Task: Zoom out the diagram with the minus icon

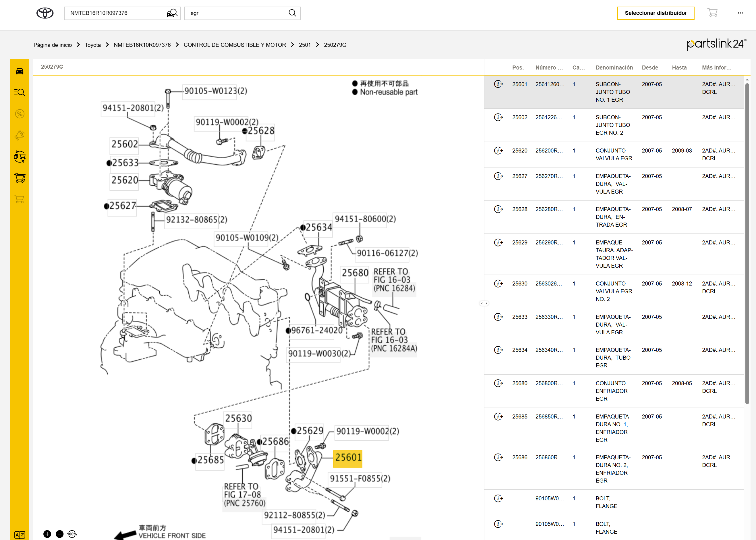Action: (x=60, y=534)
